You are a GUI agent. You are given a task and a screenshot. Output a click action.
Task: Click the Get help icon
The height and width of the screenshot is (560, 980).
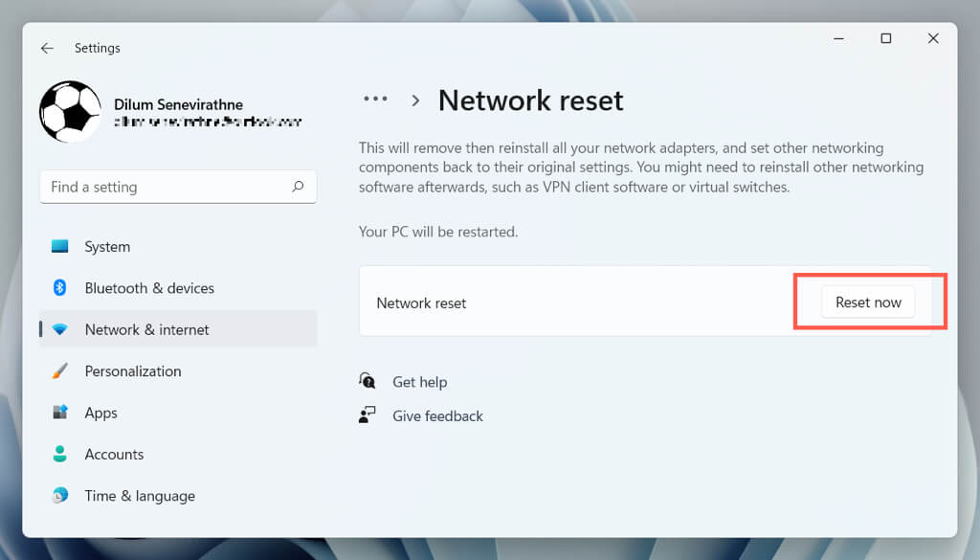click(x=367, y=381)
